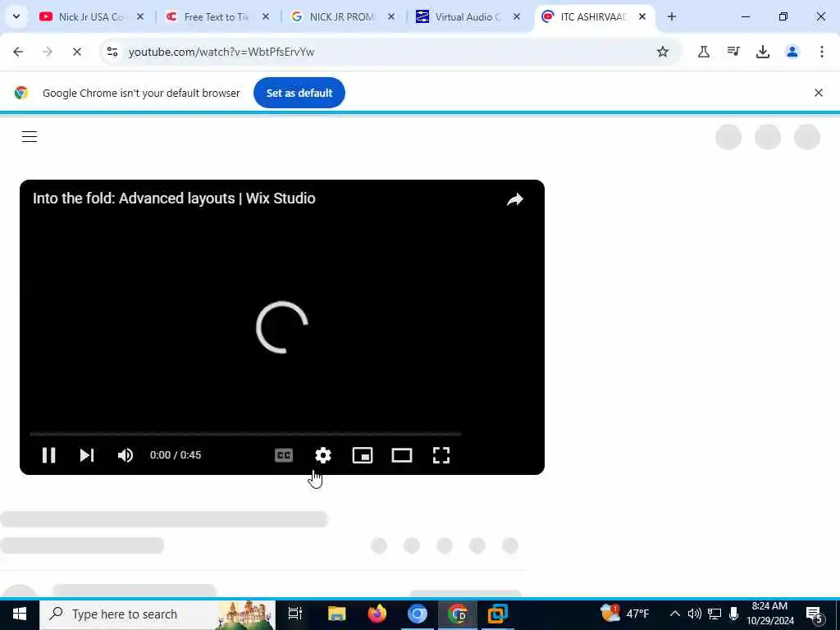Pause the video playback

[x=48, y=454]
